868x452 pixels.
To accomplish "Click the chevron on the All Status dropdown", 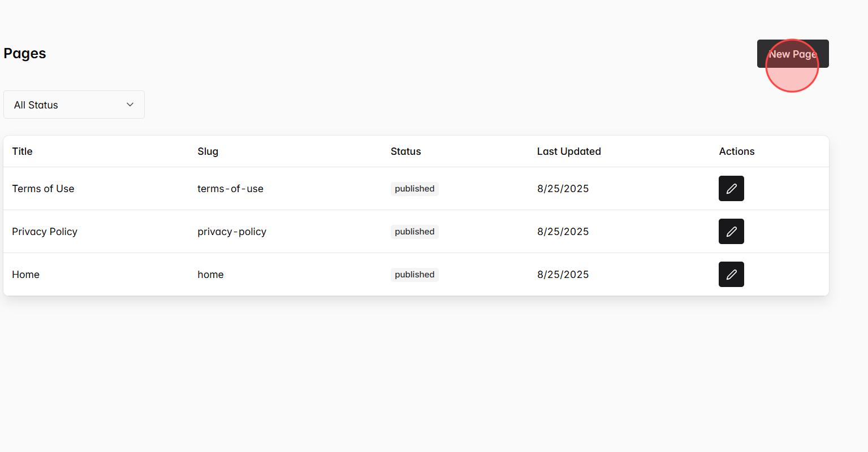I will coord(129,105).
